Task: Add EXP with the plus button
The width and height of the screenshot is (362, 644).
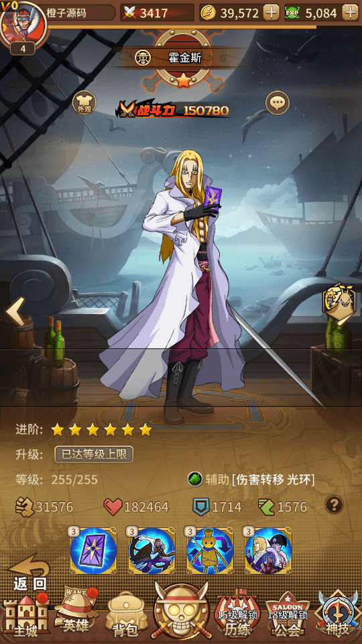Action: (350, 13)
